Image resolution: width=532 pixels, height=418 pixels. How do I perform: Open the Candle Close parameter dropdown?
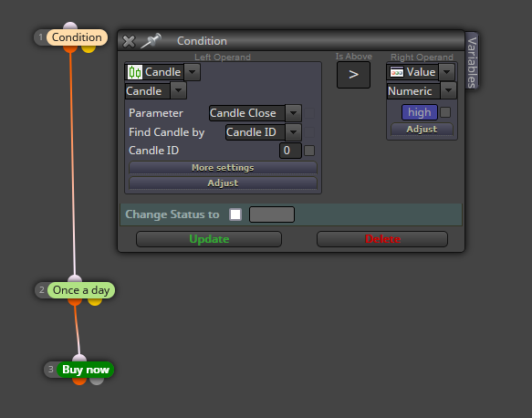[x=293, y=113]
